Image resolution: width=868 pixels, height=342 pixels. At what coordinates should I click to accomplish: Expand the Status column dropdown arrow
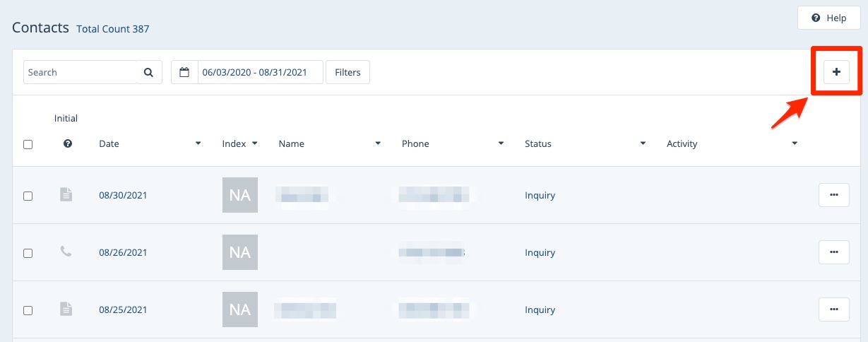pyautogui.click(x=643, y=143)
